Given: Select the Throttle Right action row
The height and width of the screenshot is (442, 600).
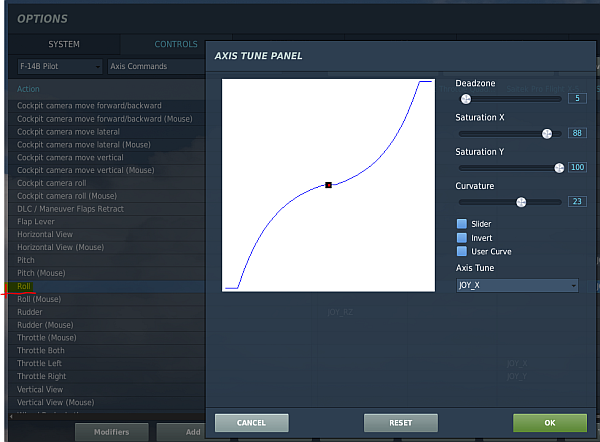Looking at the screenshot, I should click(x=107, y=377).
